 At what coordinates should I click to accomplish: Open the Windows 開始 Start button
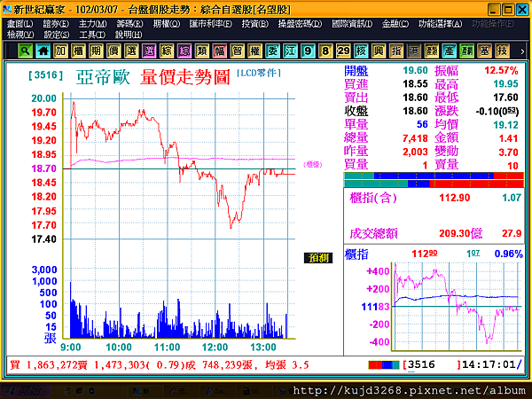coord(26,391)
